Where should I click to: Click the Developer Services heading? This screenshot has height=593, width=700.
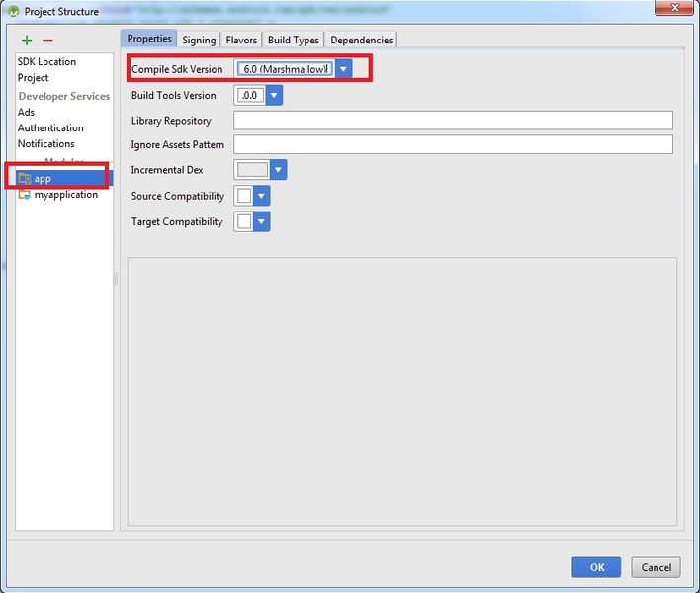click(64, 96)
